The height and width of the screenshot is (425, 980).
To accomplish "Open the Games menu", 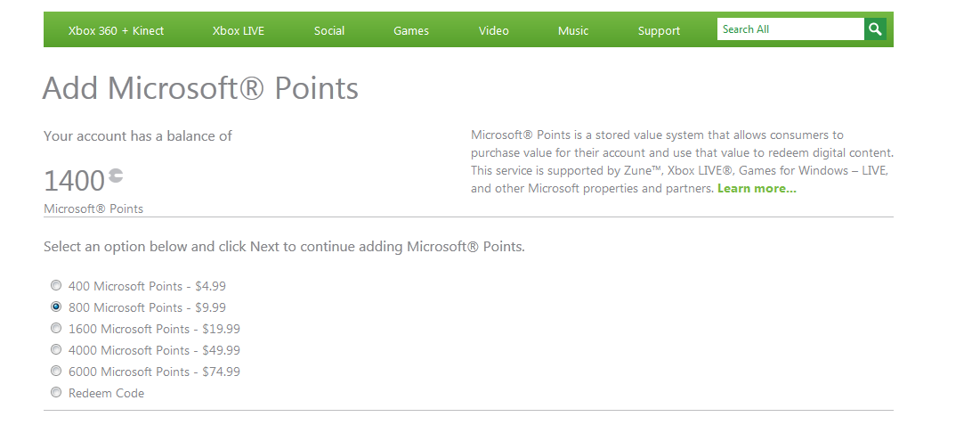I will tap(411, 30).
